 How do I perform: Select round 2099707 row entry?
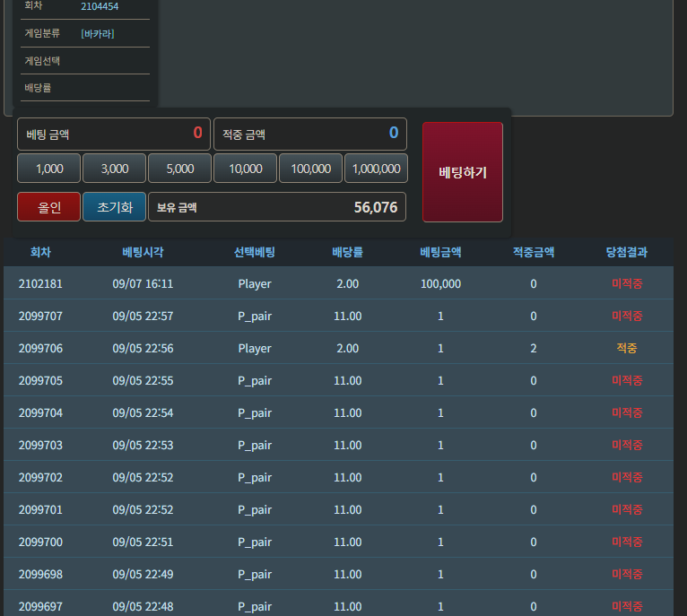point(40,316)
